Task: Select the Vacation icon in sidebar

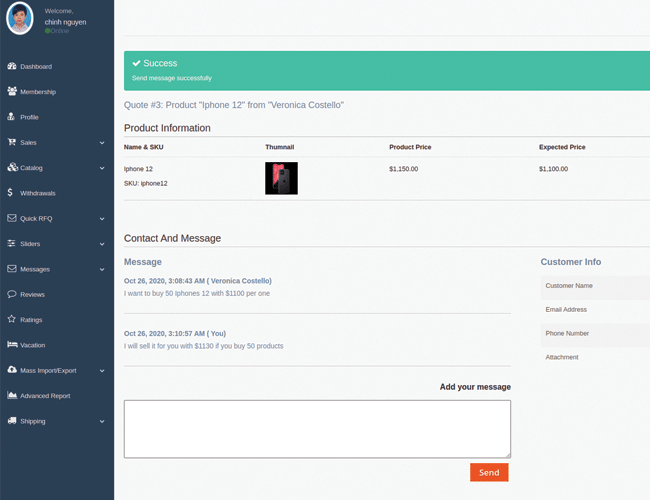Action: tap(12, 345)
